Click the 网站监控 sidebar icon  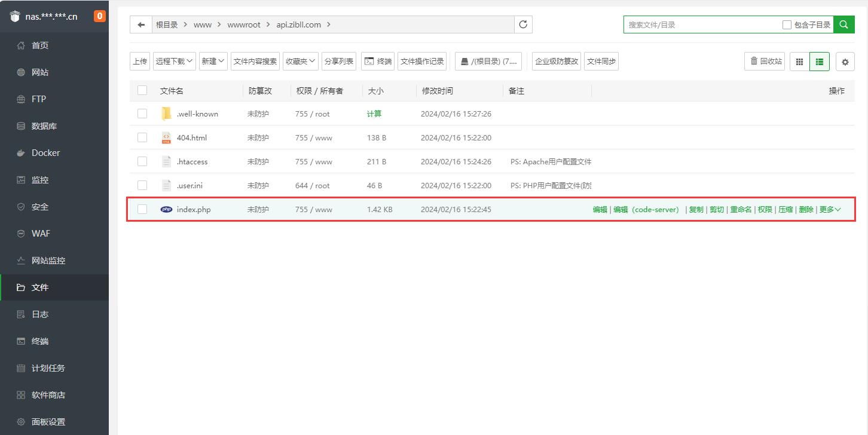[x=21, y=261]
